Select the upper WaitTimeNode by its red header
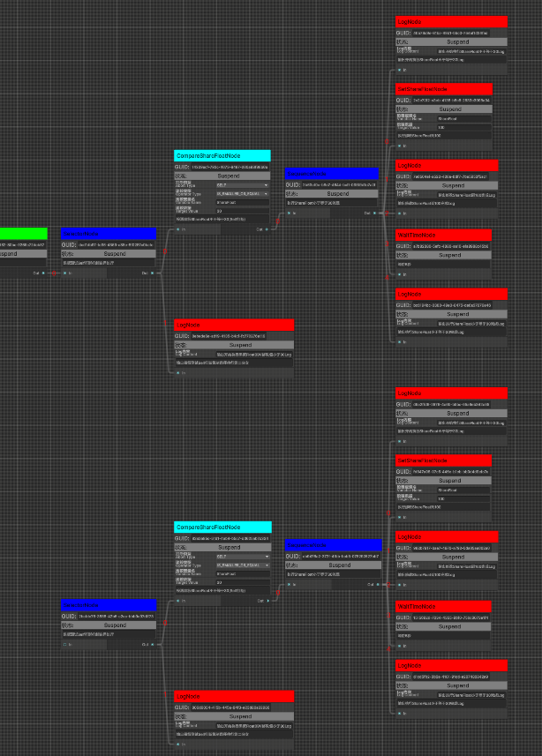The height and width of the screenshot is (756, 542). click(x=443, y=235)
